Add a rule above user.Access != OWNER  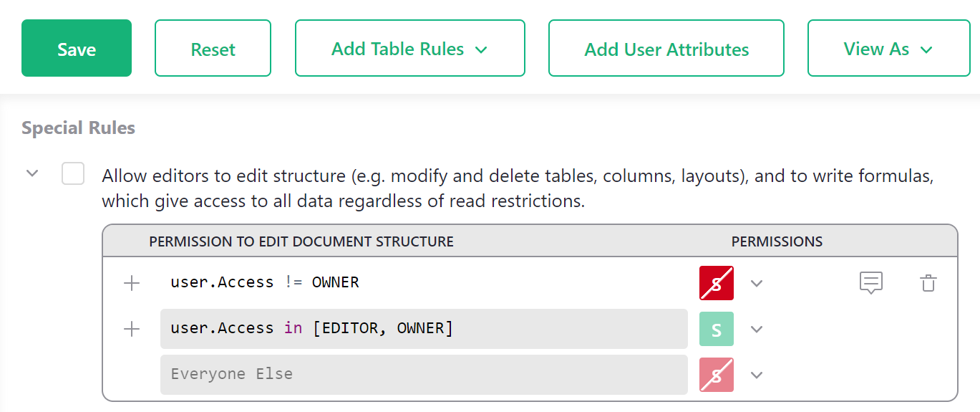click(x=132, y=283)
